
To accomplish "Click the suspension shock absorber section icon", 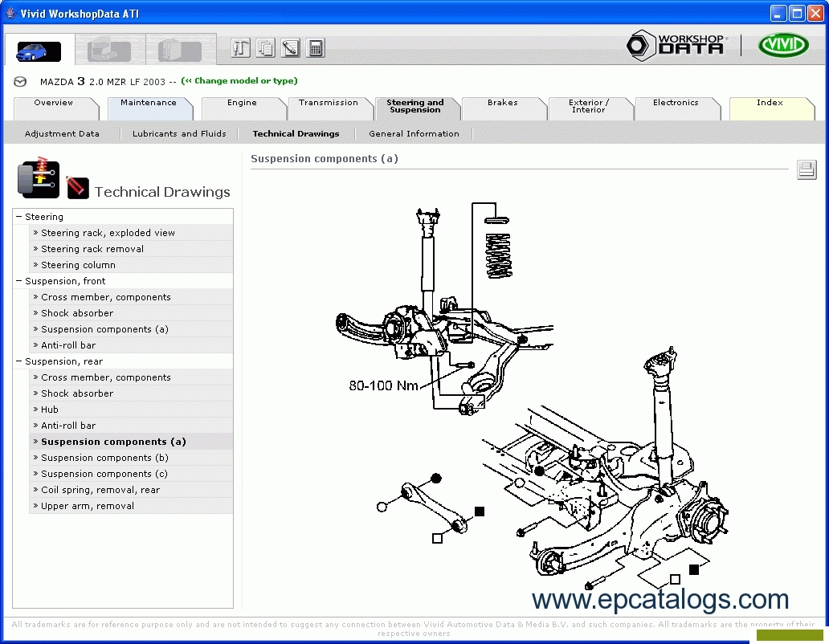I will click(38, 177).
